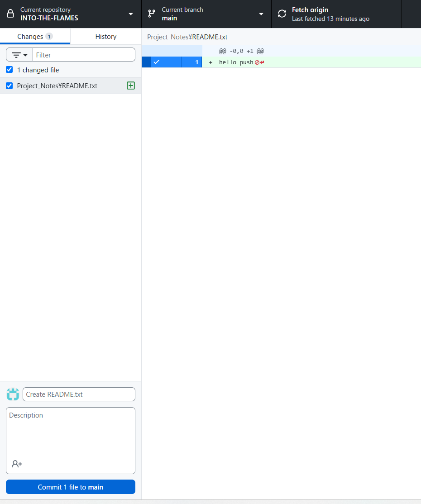Click 'Last fetched 13 minutes ago' text
421x504 pixels.
pyautogui.click(x=330, y=19)
